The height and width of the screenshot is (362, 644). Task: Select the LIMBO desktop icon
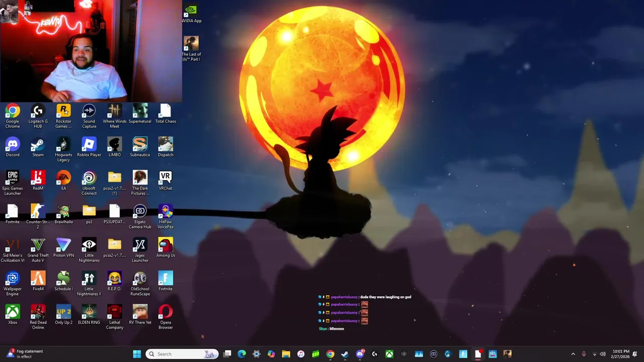click(x=115, y=147)
